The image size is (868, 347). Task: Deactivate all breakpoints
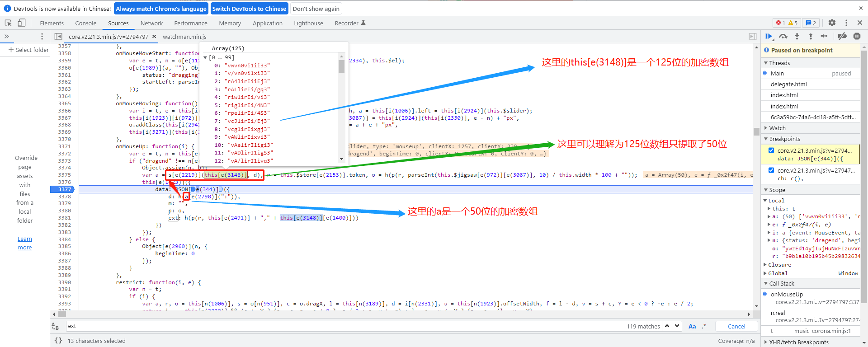point(842,36)
